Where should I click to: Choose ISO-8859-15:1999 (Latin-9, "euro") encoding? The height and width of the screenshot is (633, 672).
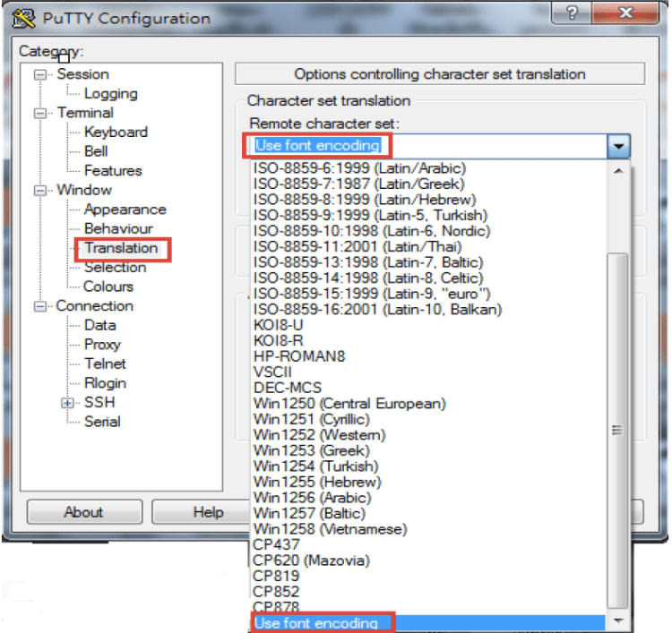(x=370, y=294)
